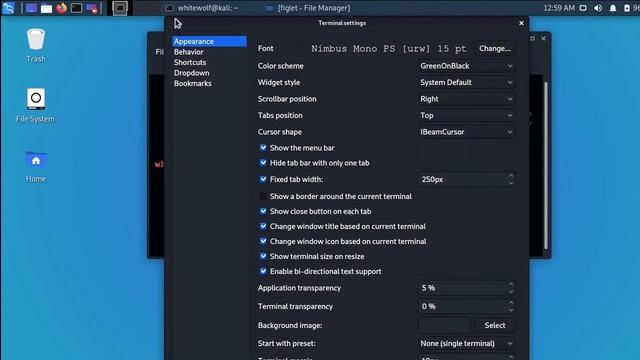The width and height of the screenshot is (640, 360).
Task: Click the volume speaker tray icon
Action: pos(598,8)
